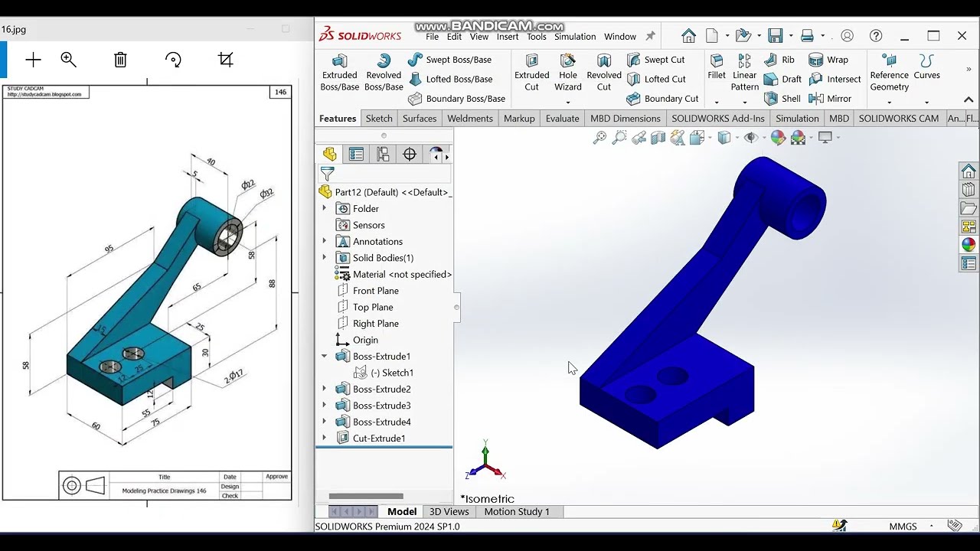Click the SolidWorks Home icon
This screenshot has width=980, height=551.
688,36
